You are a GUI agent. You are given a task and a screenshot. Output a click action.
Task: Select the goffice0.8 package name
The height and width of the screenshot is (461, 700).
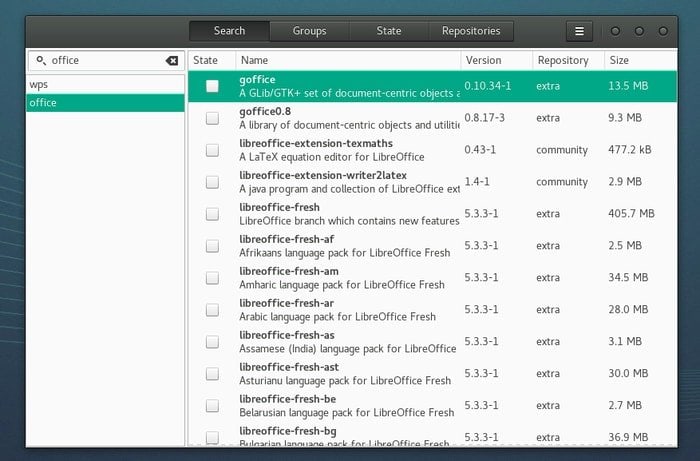265,112
